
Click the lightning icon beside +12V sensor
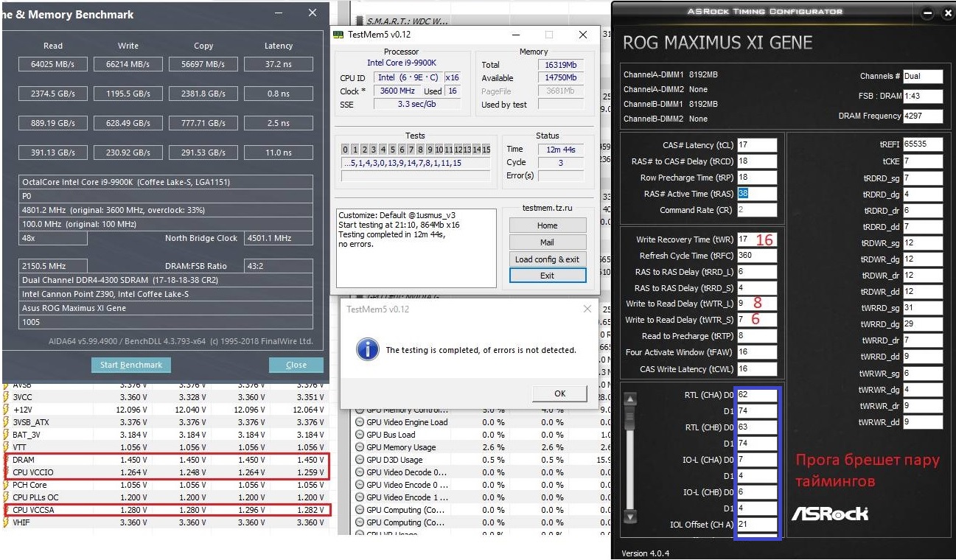5,410
